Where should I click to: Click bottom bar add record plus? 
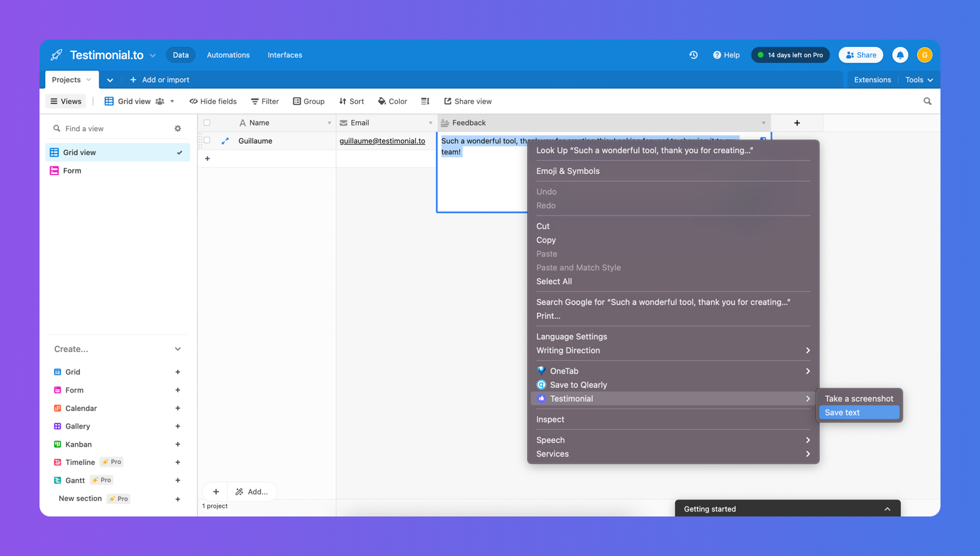pyautogui.click(x=216, y=492)
